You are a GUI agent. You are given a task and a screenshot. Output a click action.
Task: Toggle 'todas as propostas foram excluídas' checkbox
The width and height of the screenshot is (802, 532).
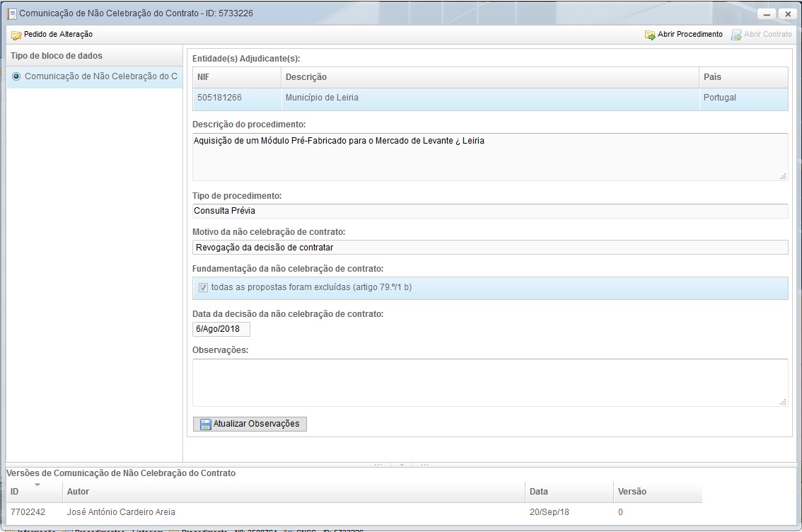203,288
